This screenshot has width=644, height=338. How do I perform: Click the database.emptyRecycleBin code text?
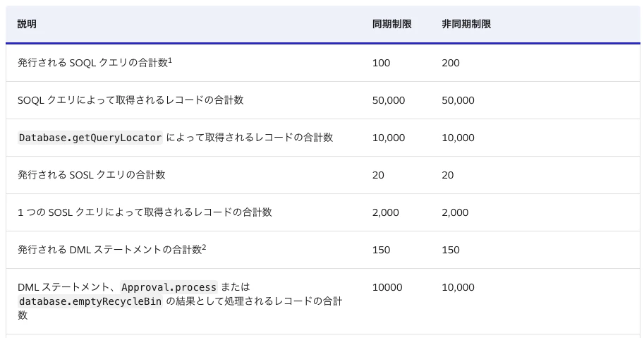pyautogui.click(x=90, y=301)
